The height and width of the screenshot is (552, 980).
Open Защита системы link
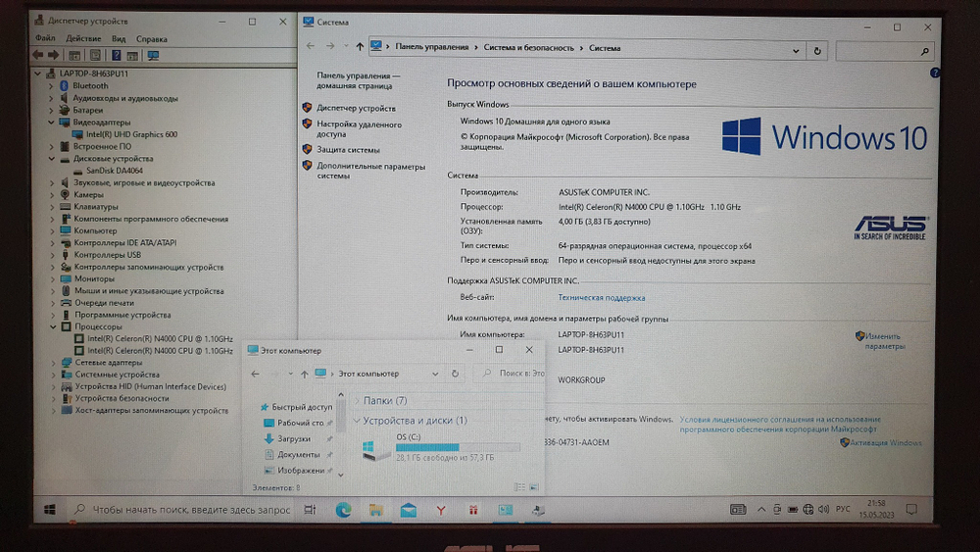(348, 150)
